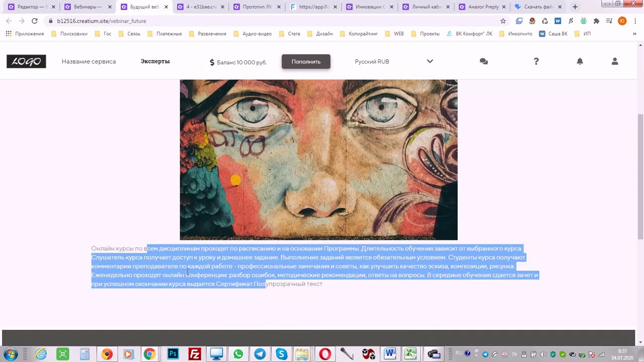The height and width of the screenshot is (362, 644).
Task: Open the Chrome three-dot menu
Action: tap(635, 21)
